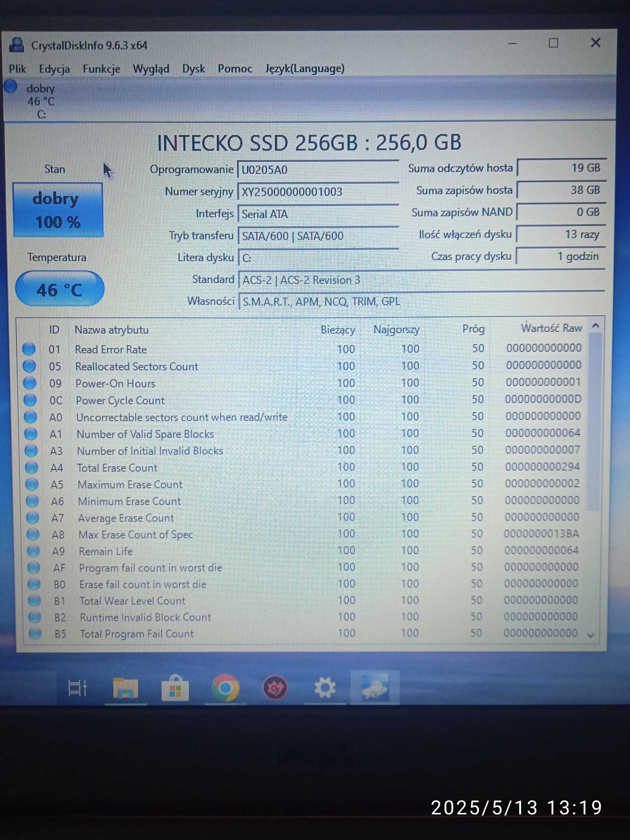This screenshot has height=840, width=630.
Task: Click the Bieżący column header
Action: pos(338,330)
